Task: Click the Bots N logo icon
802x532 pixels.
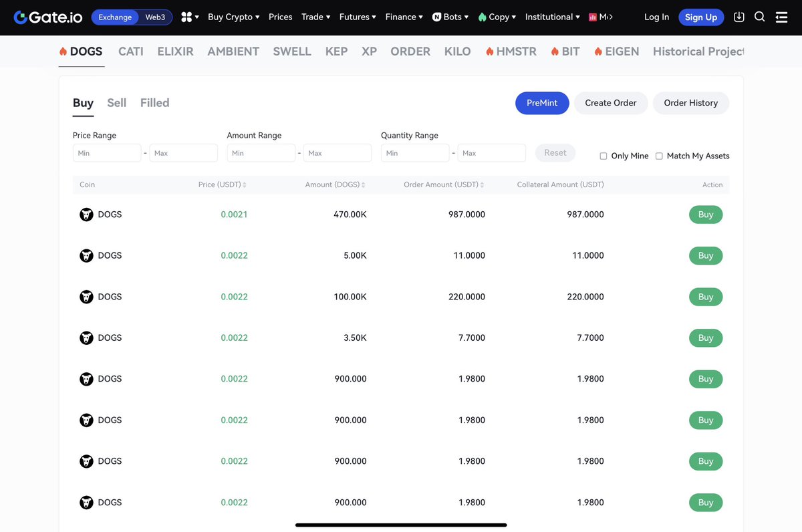Action: click(x=436, y=17)
